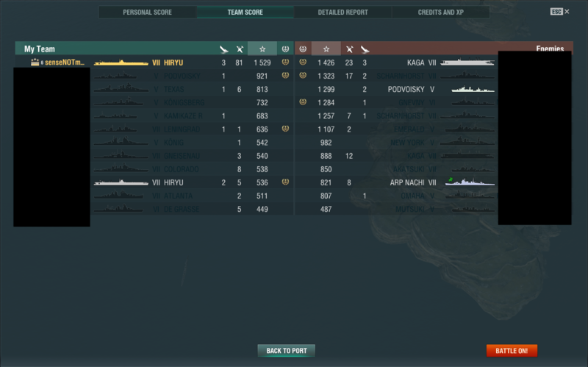
Task: Start another match with Battle On!
Action: [x=512, y=351]
